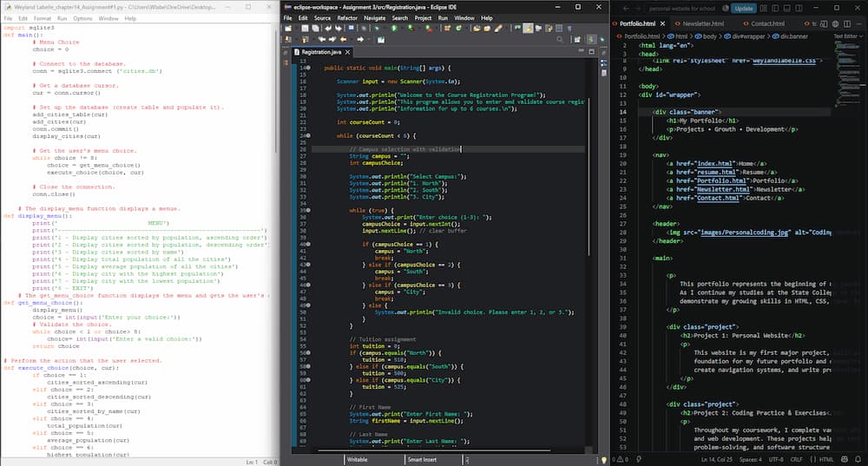Click the New file icon in Eclipse toolbar
Screen dimensions: 868x466
pyautogui.click(x=288, y=29)
